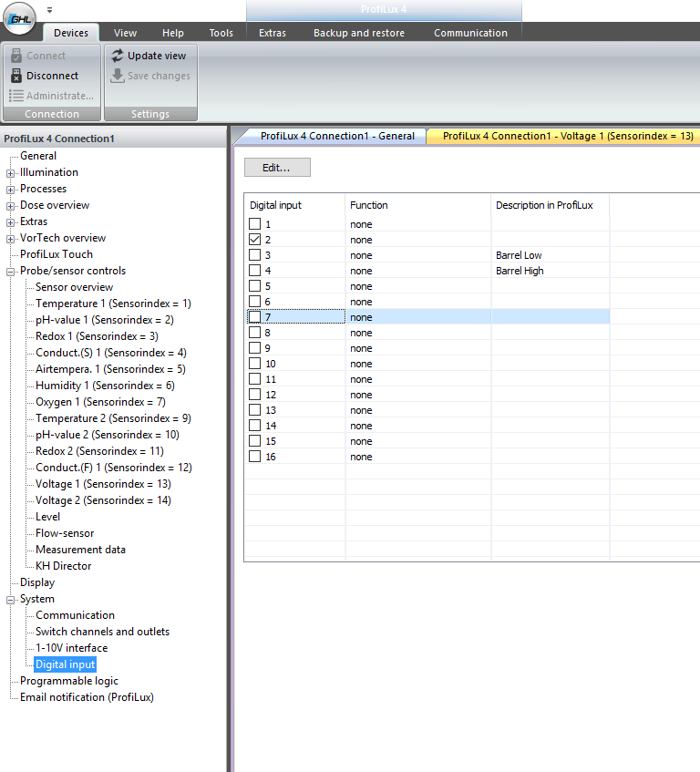Viewport: 700px width, 772px height.
Task: Toggle checkbox for digital input 3
Action: point(254,255)
